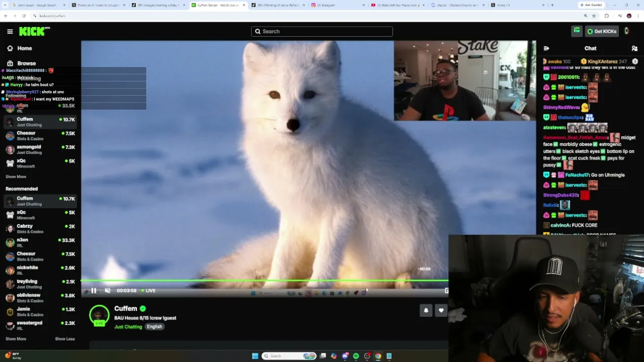644x362 pixels.
Task: Click KingXAntarez on the chat leaderboard
Action: pos(602,61)
